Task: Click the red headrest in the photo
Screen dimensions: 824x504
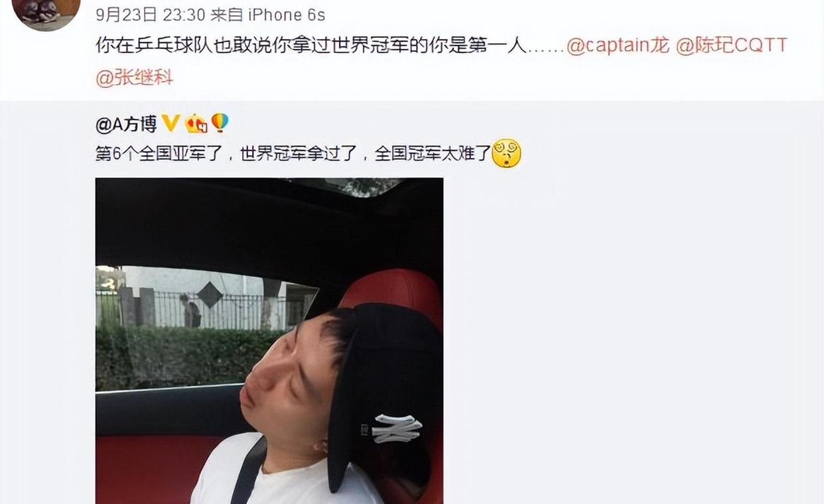Action: pos(391,290)
